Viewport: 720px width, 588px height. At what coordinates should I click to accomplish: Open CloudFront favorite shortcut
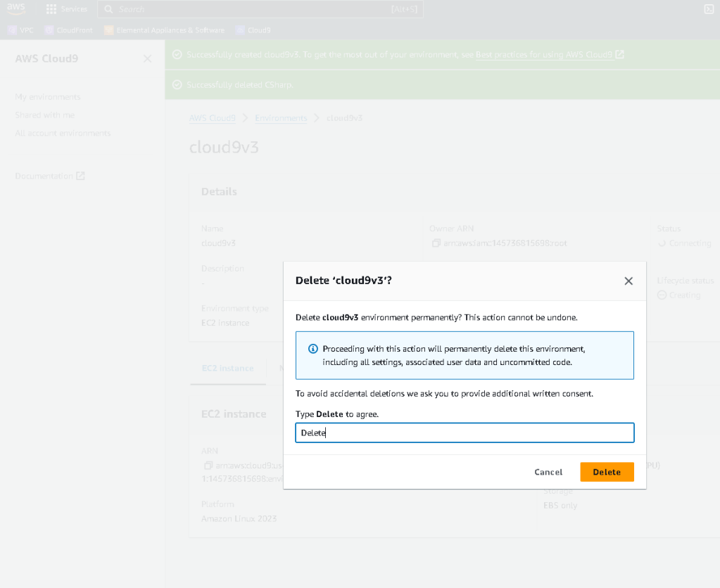tap(68, 30)
